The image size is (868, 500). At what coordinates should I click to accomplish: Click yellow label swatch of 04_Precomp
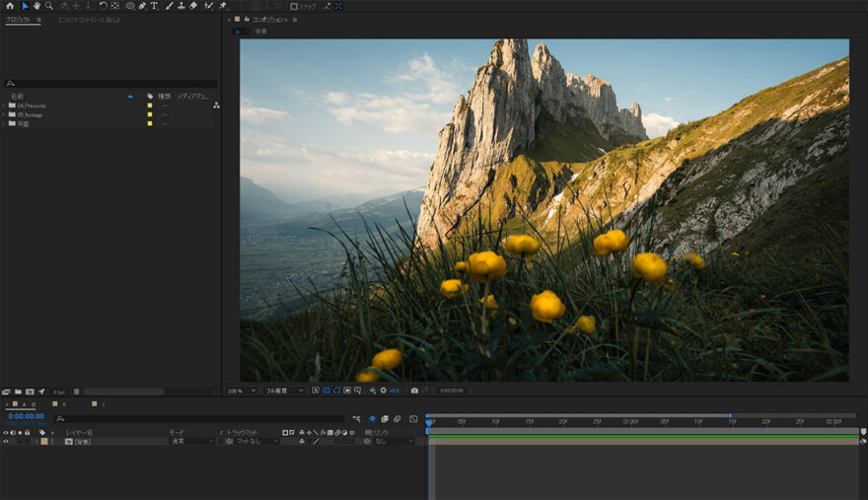[x=150, y=106]
